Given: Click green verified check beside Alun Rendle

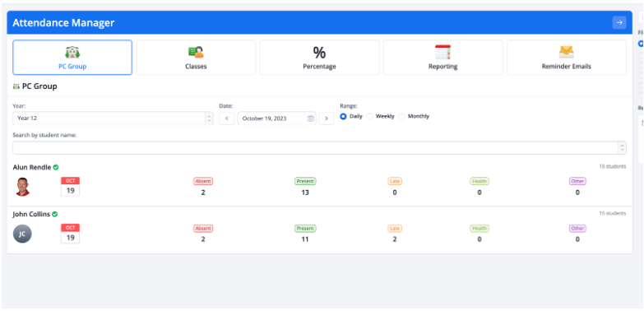Looking at the screenshot, I should [x=56, y=167].
